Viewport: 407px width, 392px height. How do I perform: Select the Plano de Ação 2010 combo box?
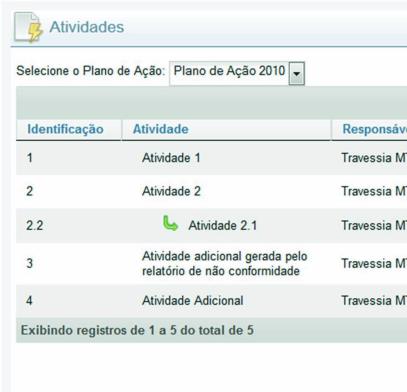pyautogui.click(x=237, y=73)
